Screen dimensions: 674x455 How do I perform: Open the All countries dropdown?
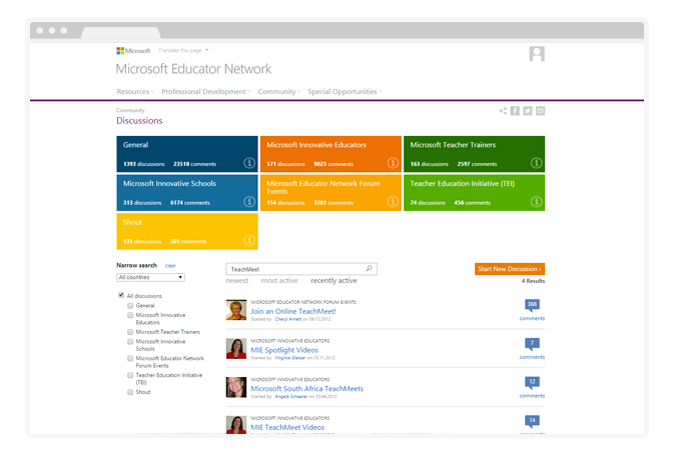point(150,277)
